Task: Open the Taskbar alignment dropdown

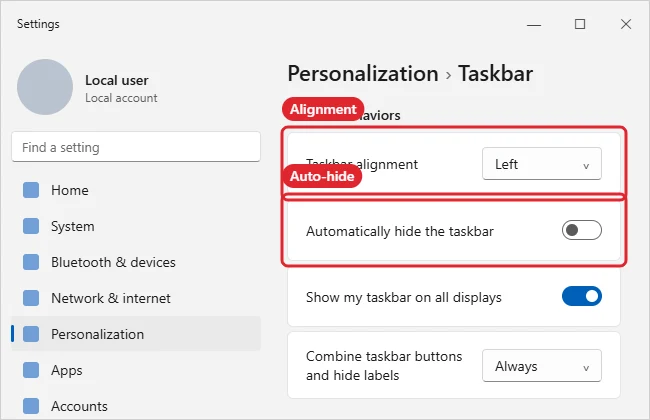Action: (x=542, y=164)
